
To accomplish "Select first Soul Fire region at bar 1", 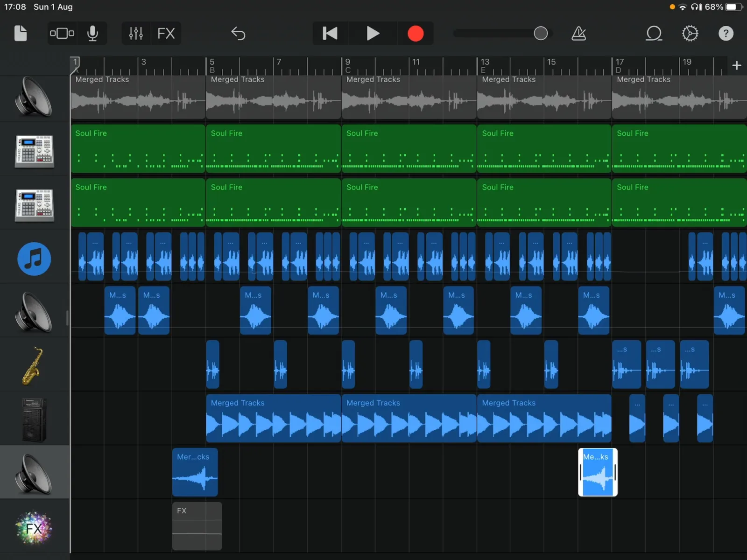I will (x=138, y=148).
